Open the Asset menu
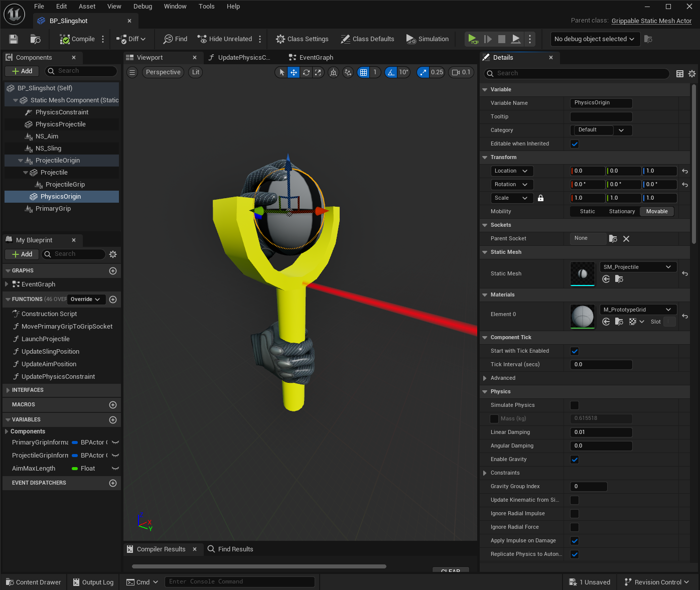Image resolution: width=700 pixels, height=590 pixels. pos(87,7)
